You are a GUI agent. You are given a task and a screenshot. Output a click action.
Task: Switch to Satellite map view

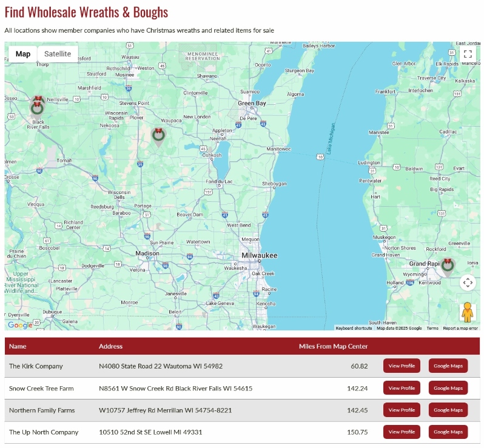pyautogui.click(x=58, y=54)
